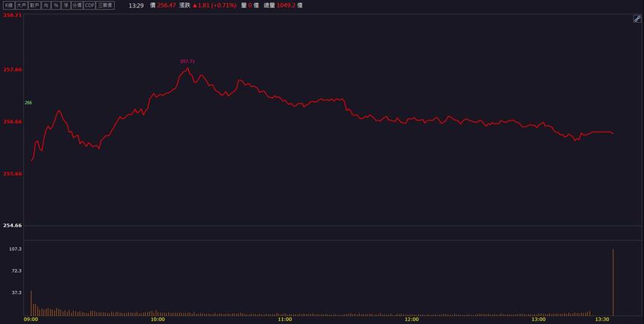Screen dimensions: 644x324
Task: Click the 09:00 time axis label
Action: pos(31,320)
